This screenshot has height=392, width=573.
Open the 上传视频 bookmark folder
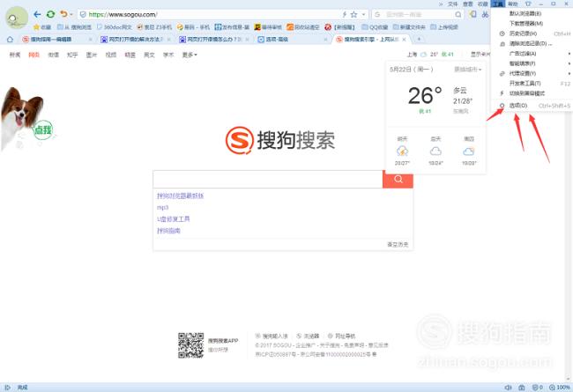point(444,27)
